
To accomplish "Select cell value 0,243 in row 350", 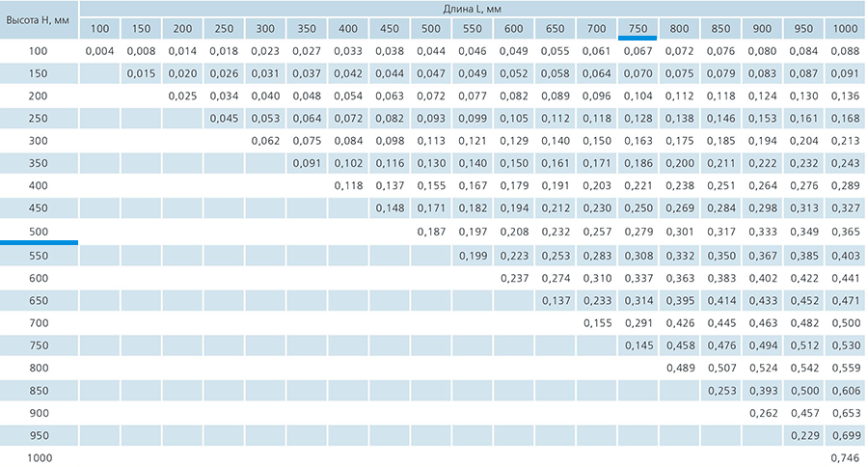I will pos(845,163).
